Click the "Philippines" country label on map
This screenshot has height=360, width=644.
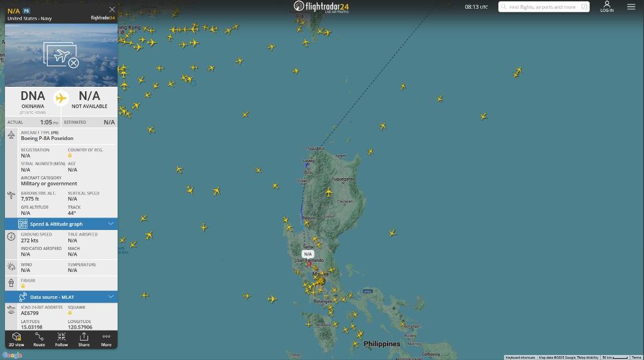click(382, 344)
